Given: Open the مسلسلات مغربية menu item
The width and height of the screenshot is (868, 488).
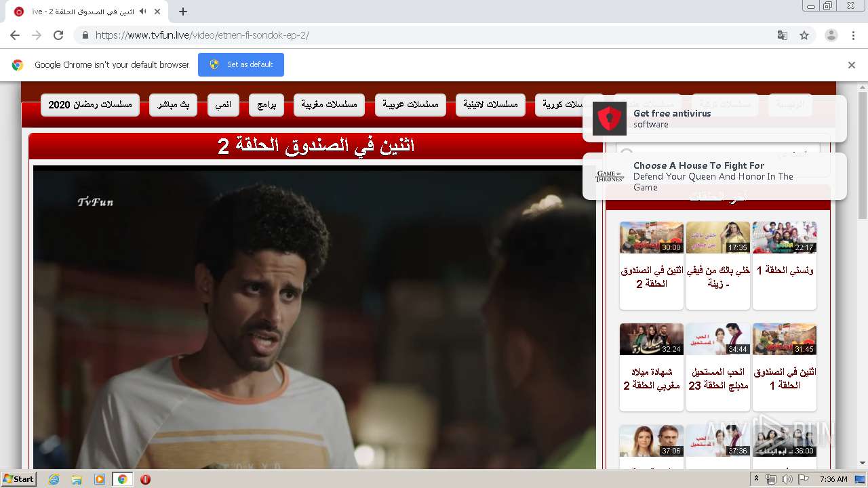Looking at the screenshot, I should (330, 105).
